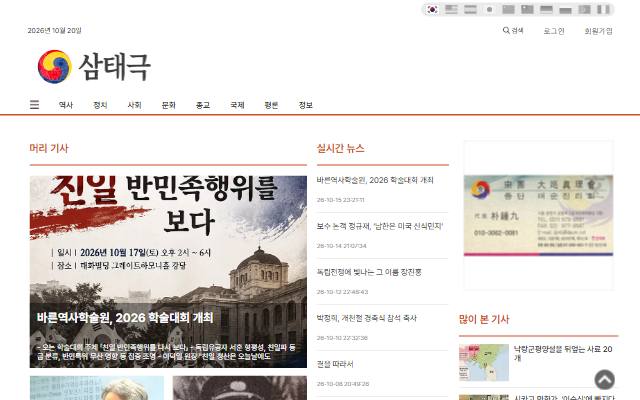Open '낙랑군평양설을 뒤엎는 사료 20개' article
This screenshot has width=640, height=400.
point(563,353)
